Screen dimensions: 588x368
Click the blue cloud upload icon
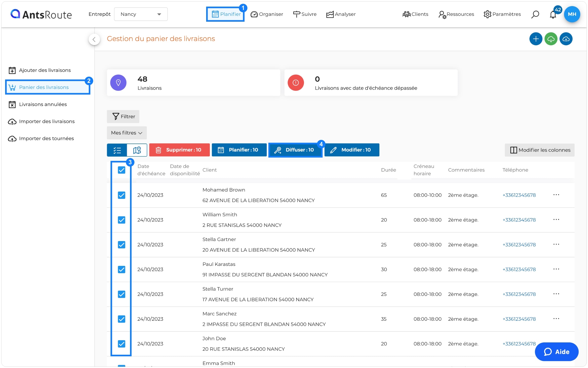(x=566, y=39)
